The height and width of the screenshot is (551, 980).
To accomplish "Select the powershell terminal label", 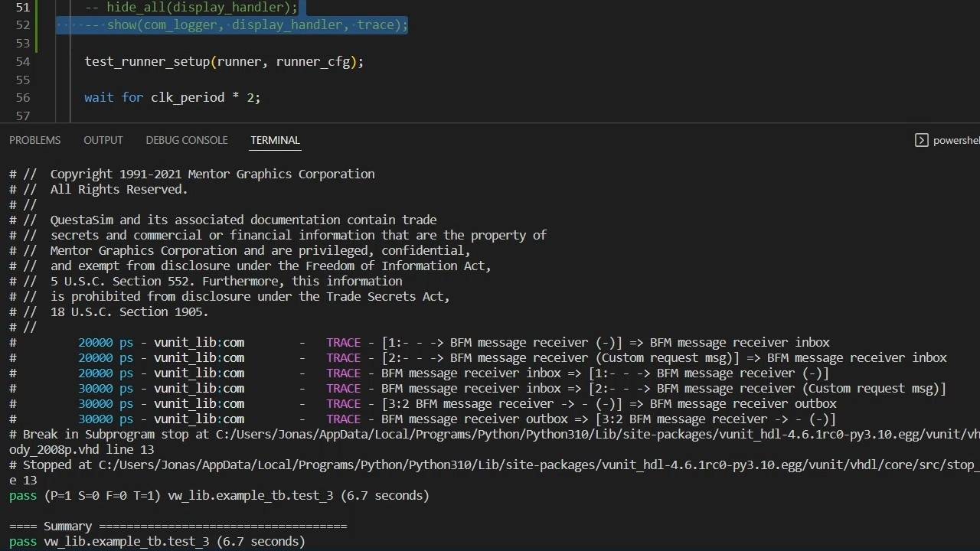I will pos(956,140).
